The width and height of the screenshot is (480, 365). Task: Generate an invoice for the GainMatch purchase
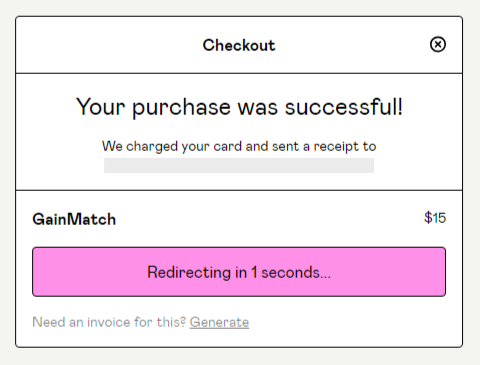[x=219, y=322]
